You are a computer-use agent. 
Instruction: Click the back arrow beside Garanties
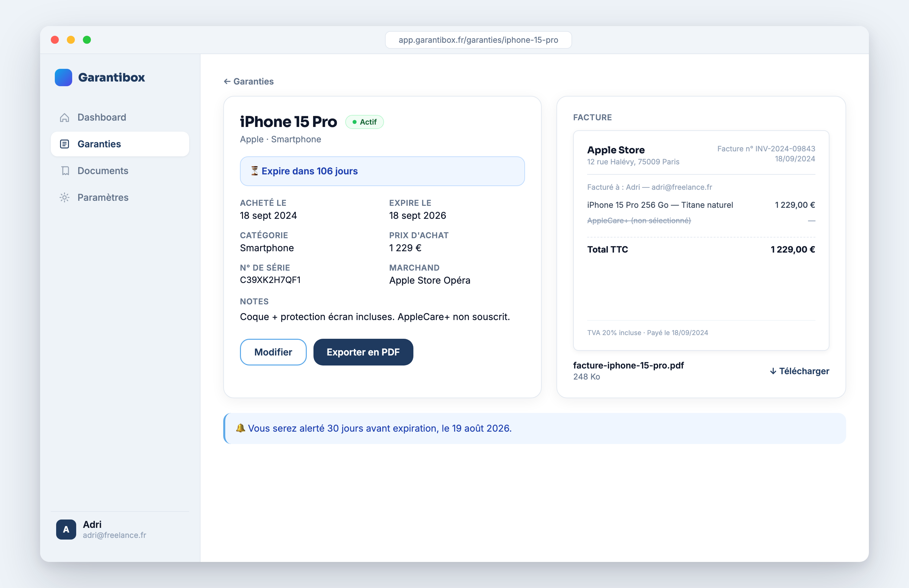[x=227, y=81]
